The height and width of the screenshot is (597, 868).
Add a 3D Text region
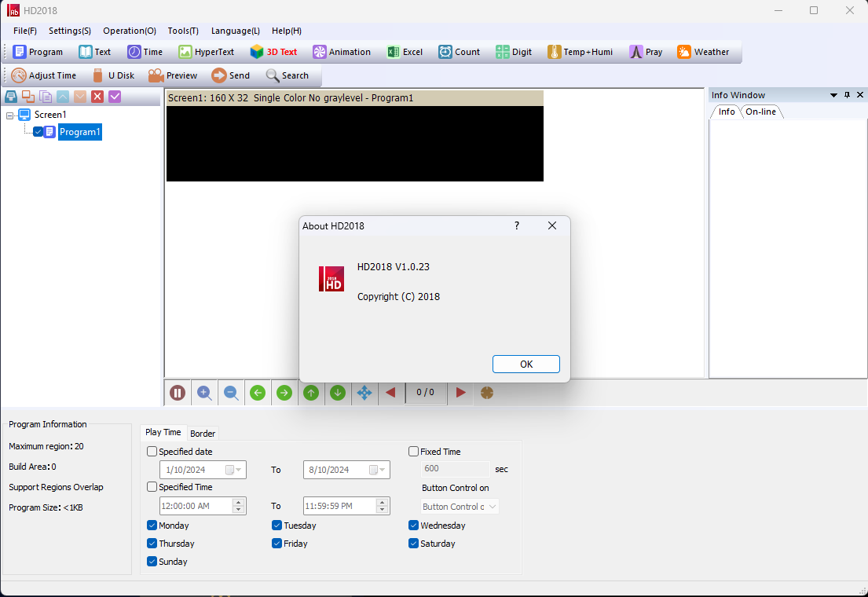point(273,52)
